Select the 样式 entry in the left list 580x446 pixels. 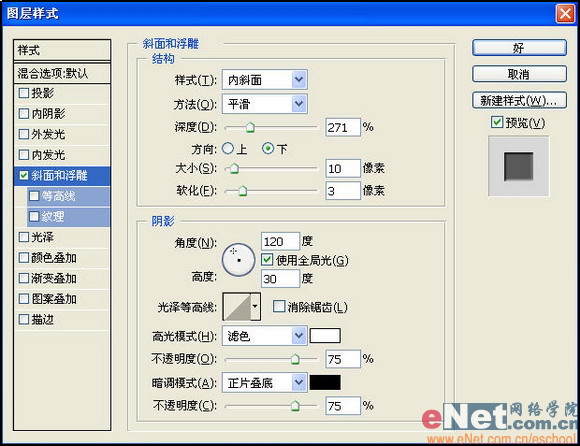point(62,50)
